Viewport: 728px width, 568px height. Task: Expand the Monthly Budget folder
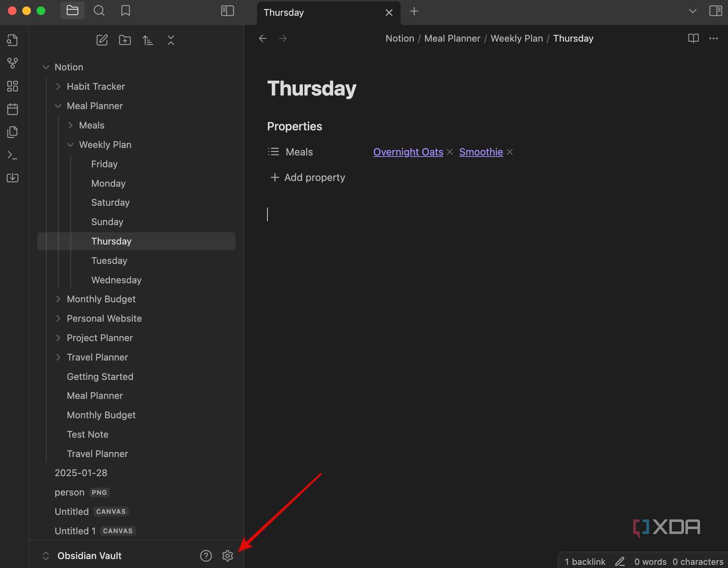point(58,299)
